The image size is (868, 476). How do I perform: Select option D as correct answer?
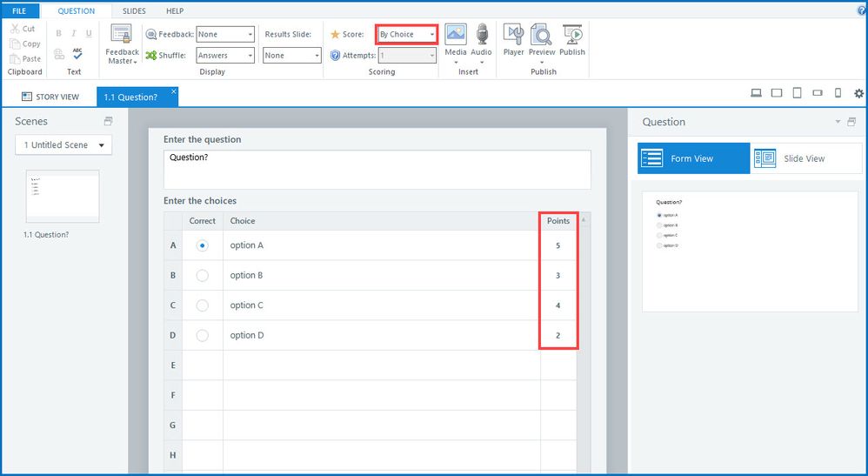point(203,335)
